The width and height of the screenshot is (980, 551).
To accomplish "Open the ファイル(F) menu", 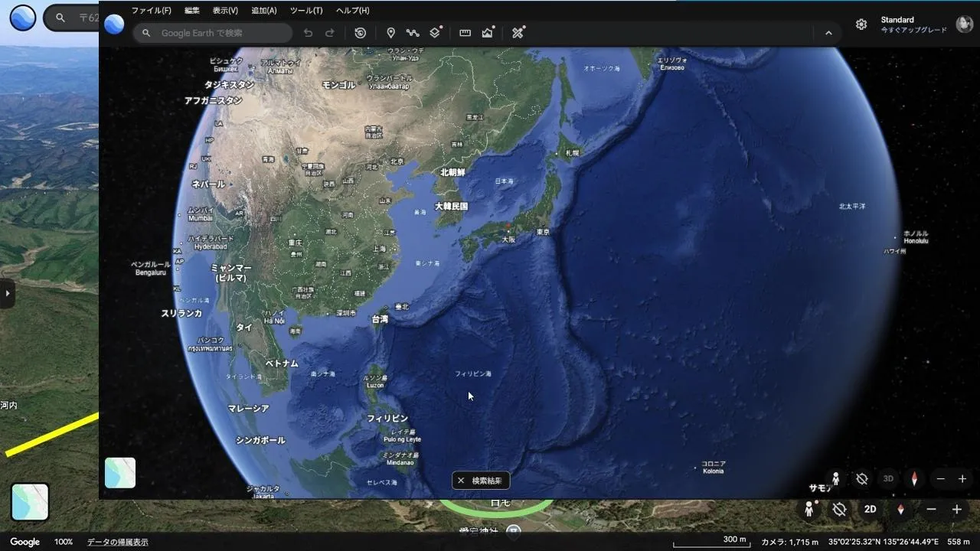I will click(151, 11).
